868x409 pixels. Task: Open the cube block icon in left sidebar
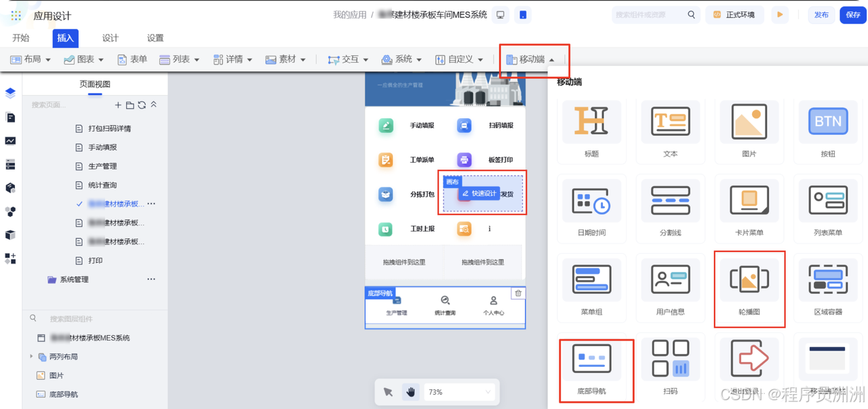point(10,188)
